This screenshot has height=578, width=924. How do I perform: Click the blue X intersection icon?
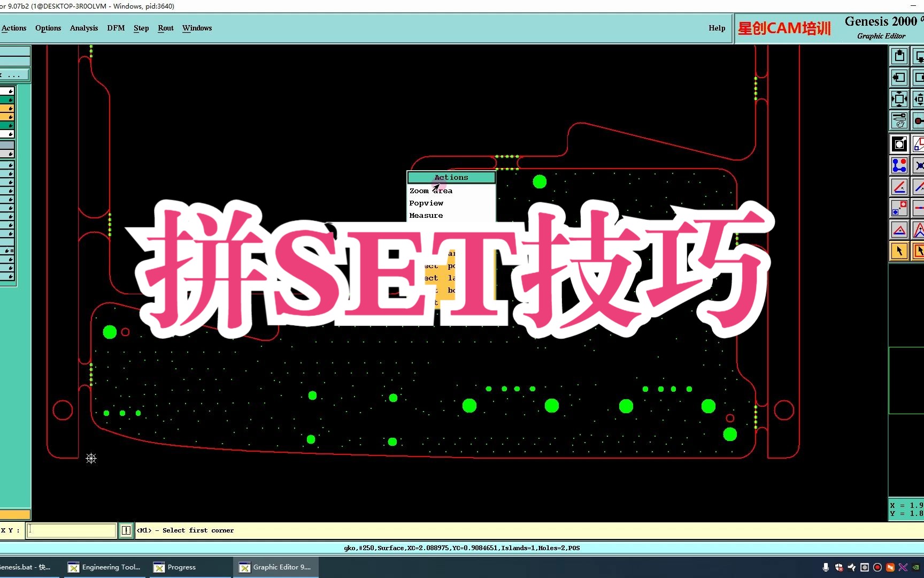point(918,165)
